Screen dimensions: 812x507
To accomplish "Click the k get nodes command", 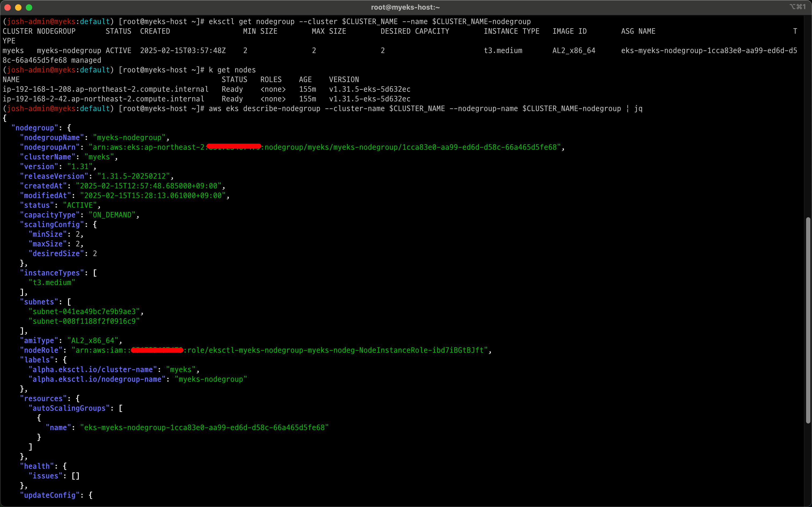I will coord(232,70).
